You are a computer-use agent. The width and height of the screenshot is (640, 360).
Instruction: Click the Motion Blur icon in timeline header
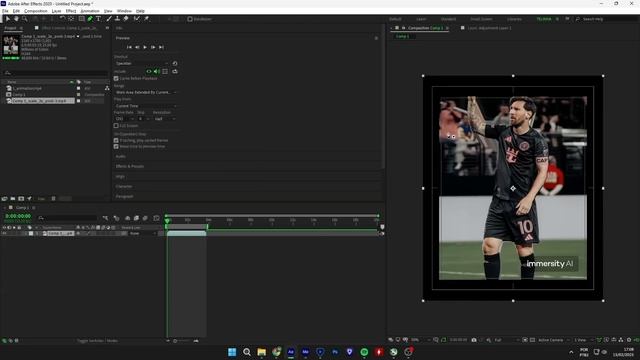click(145, 218)
